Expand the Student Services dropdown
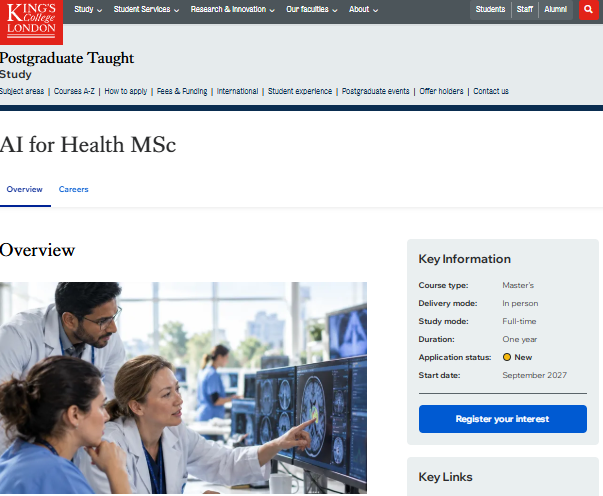This screenshot has width=603, height=496. pyautogui.click(x=146, y=9)
